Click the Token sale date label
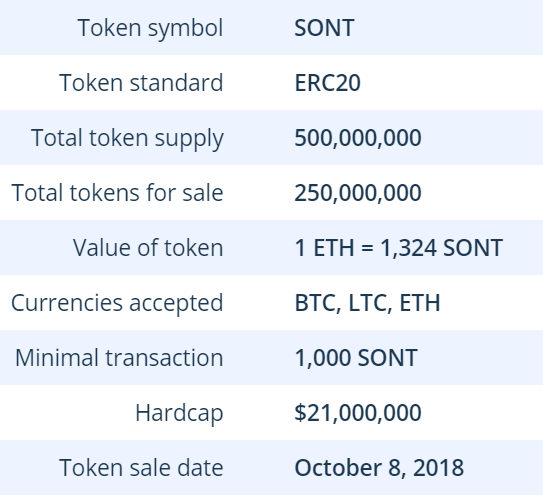The image size is (543, 497). click(141, 468)
